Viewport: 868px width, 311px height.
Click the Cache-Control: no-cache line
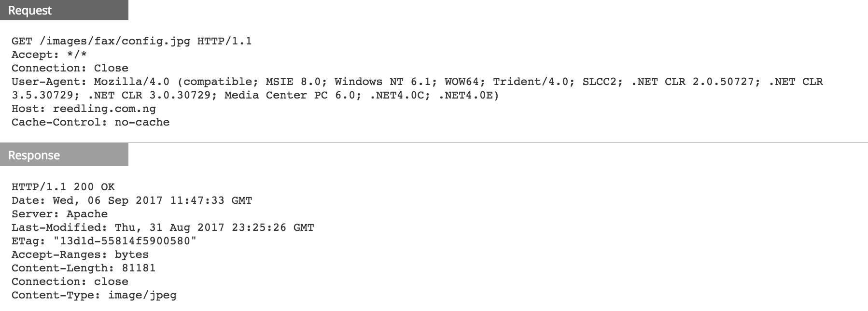[x=90, y=122]
